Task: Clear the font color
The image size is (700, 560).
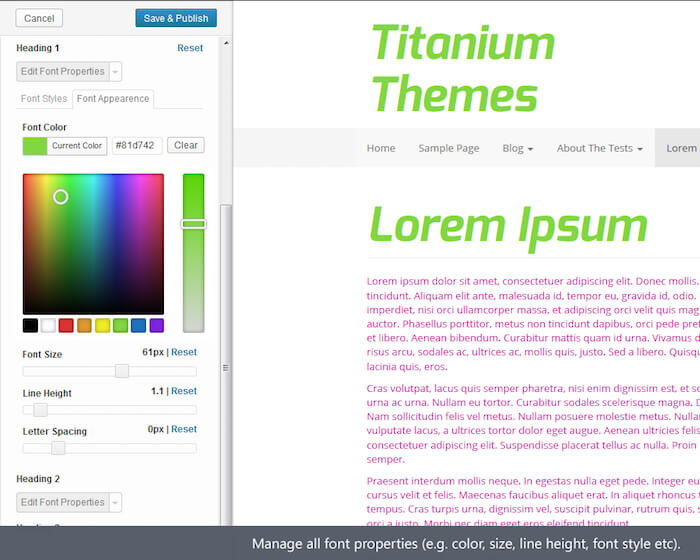Action: (186, 145)
